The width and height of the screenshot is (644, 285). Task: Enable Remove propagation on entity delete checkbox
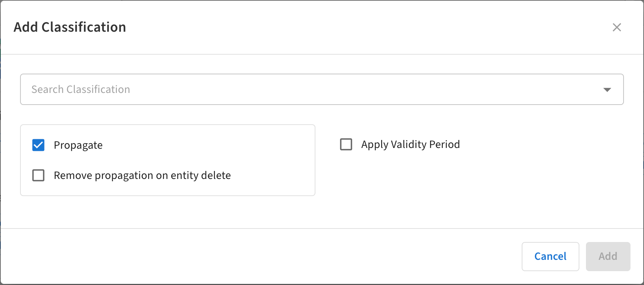click(x=38, y=175)
